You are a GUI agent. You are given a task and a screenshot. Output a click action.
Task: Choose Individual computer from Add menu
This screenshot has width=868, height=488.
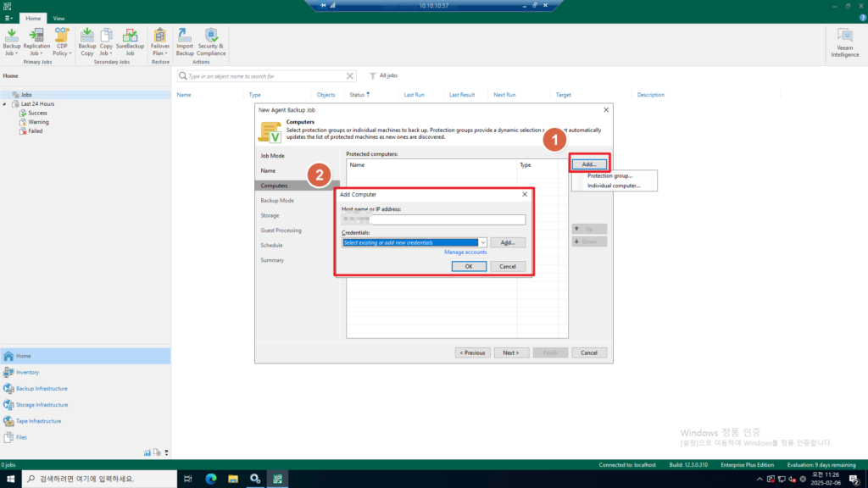tap(614, 186)
